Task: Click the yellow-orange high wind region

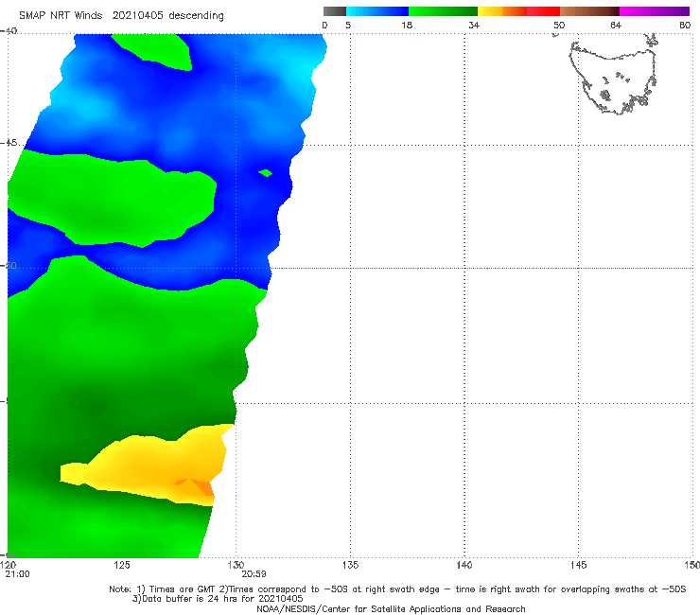Action: pyautogui.click(x=148, y=466)
